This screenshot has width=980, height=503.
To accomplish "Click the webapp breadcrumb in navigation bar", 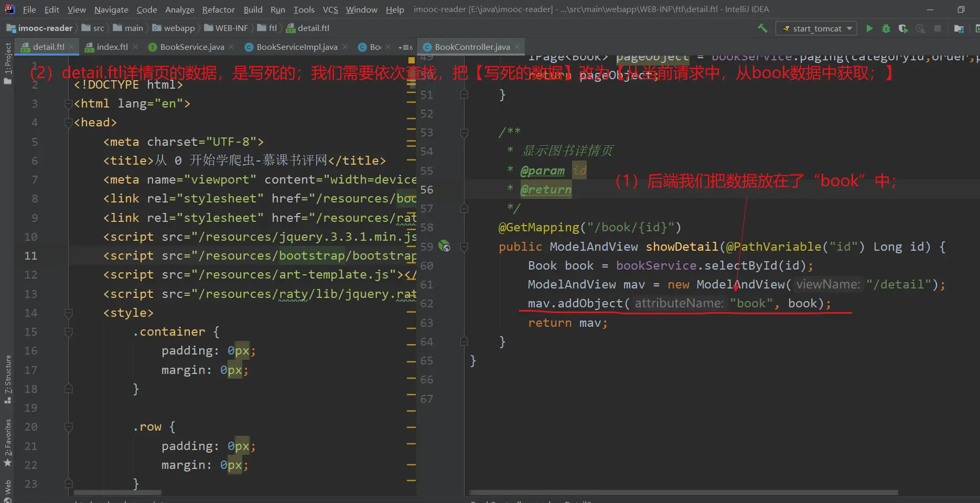I will click(179, 28).
